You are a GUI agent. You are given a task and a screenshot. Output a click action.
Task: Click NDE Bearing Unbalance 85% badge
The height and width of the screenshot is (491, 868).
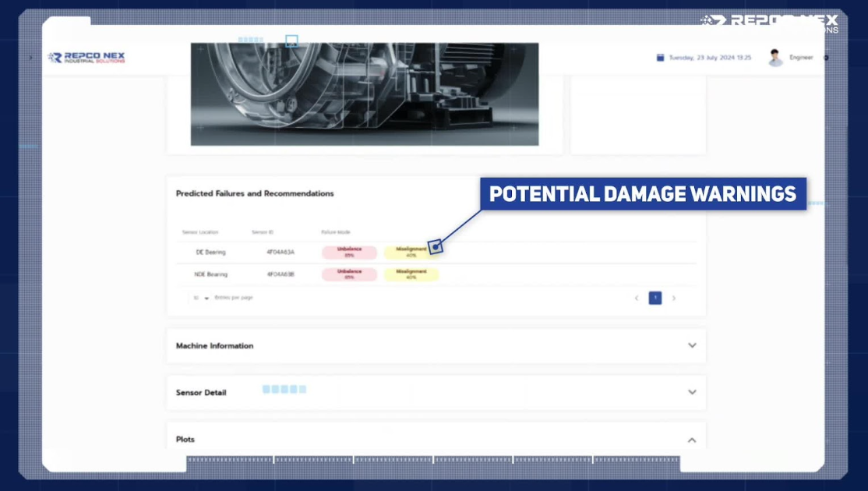coord(349,274)
